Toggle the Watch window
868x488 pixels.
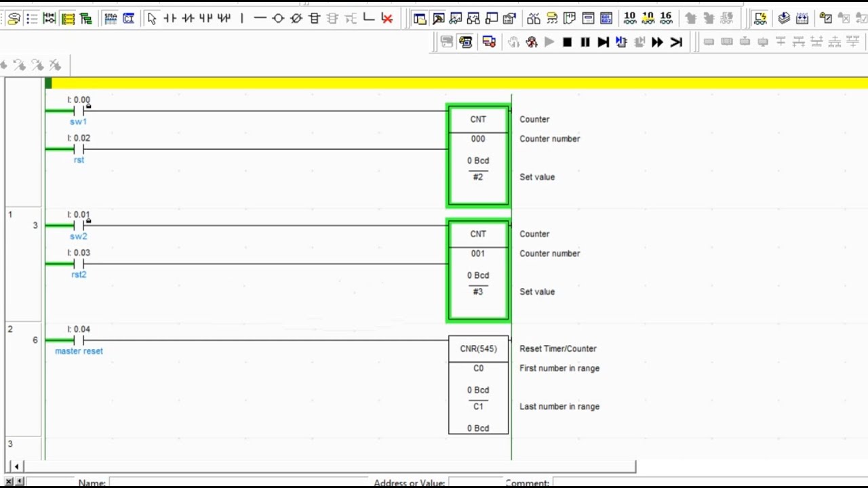[456, 18]
